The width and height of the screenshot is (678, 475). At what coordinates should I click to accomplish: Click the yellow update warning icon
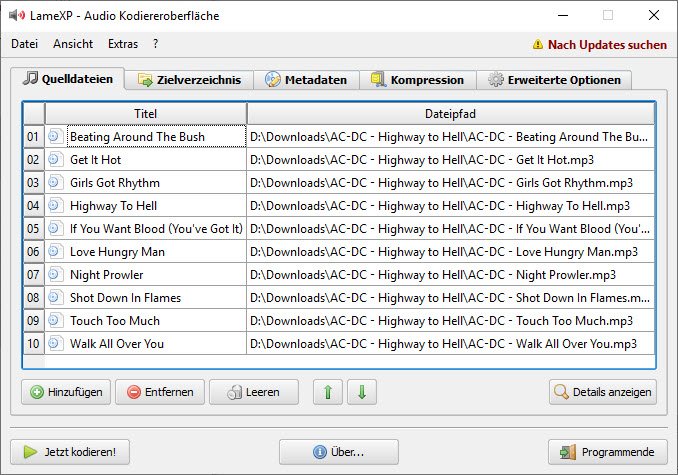[x=537, y=45]
